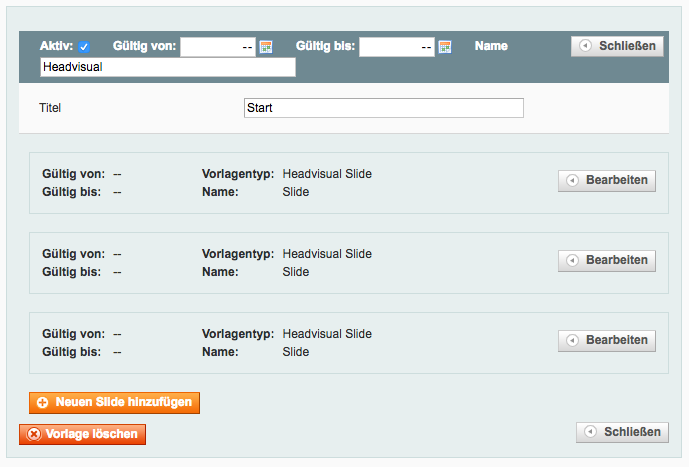Focus the Gültig bis date field

(397, 47)
